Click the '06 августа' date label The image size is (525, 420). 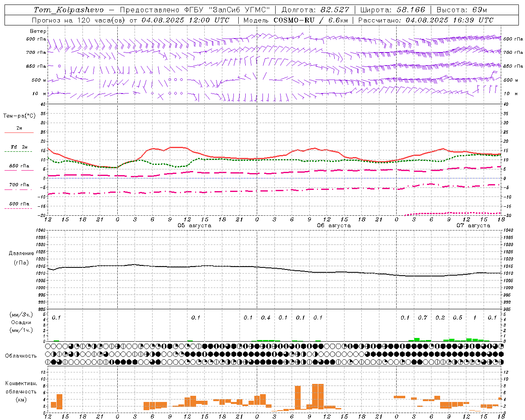pyautogui.click(x=333, y=226)
